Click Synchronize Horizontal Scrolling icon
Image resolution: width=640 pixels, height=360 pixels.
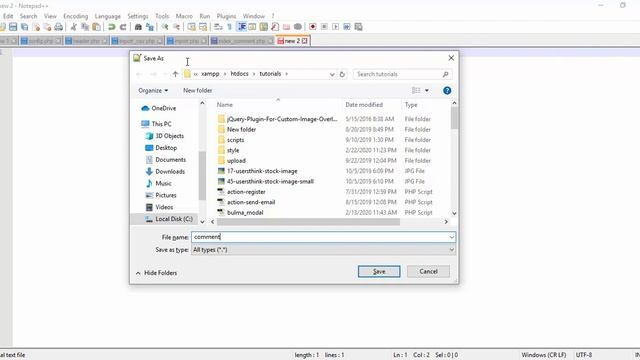203,27
